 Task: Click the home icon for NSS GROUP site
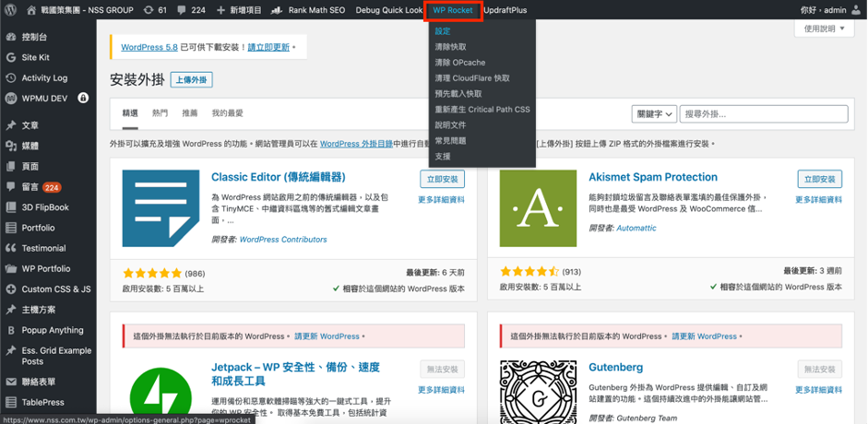(31, 10)
